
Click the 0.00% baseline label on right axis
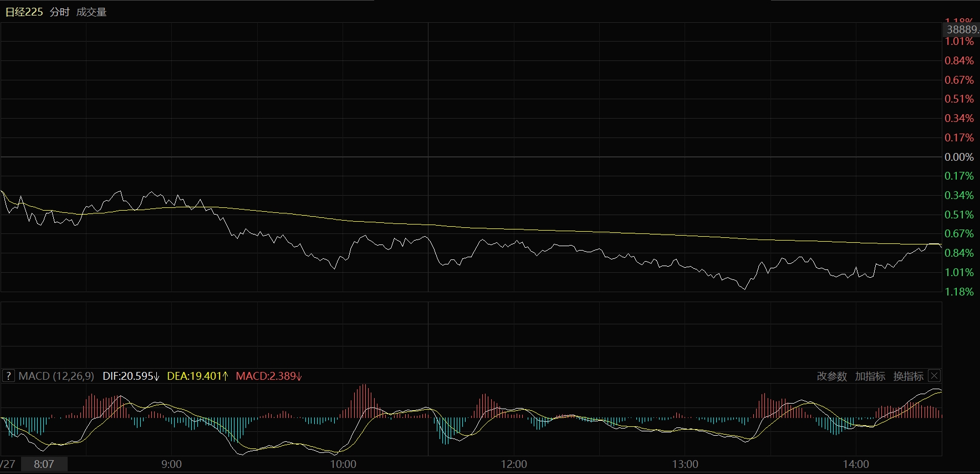(959, 157)
